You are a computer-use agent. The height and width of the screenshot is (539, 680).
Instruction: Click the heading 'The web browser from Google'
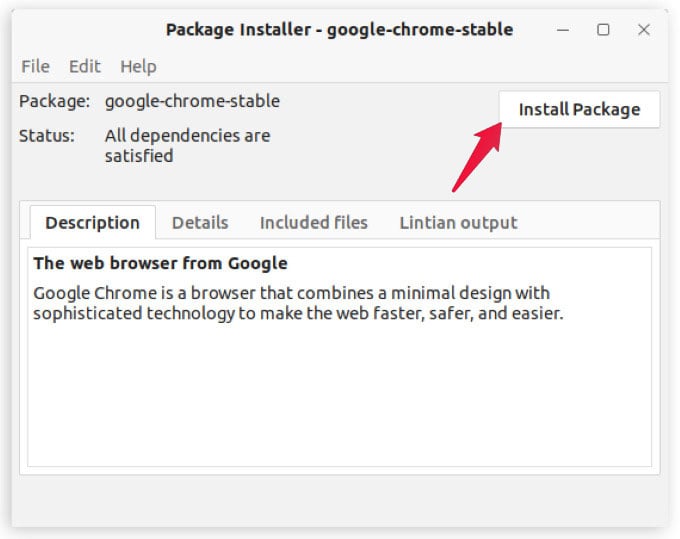160,263
